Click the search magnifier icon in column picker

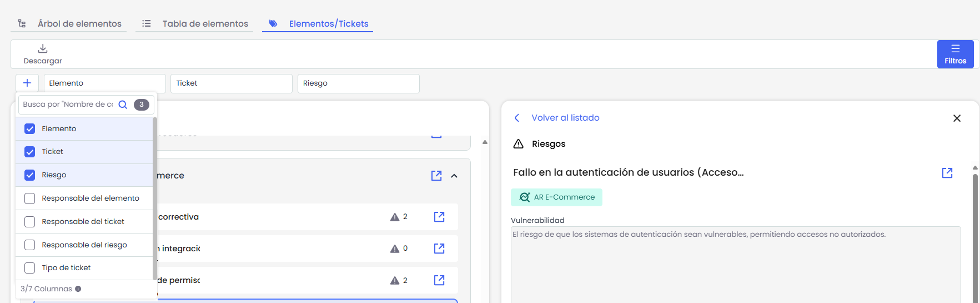[123, 105]
